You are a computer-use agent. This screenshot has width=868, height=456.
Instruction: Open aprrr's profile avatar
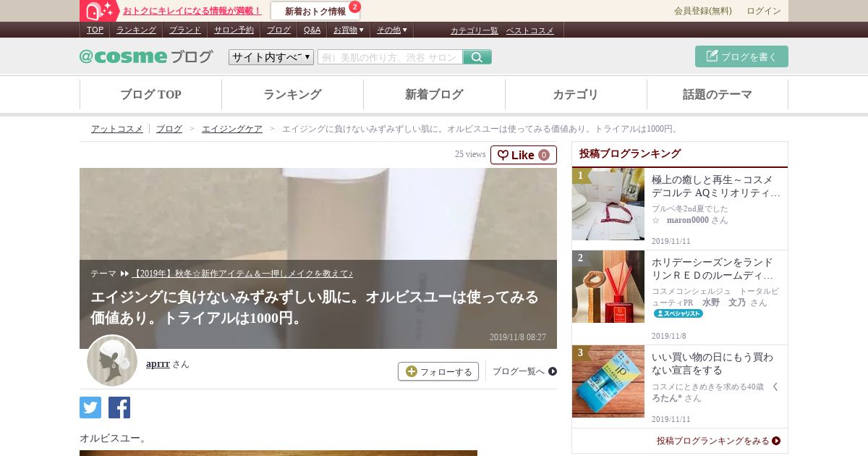point(112,360)
